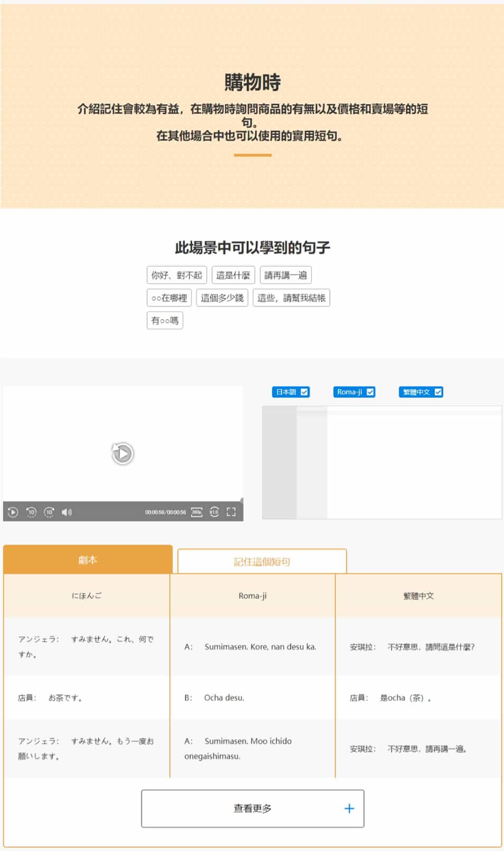This screenshot has width=504, height=851.
Task: Click the replay icon in the video center
Action: [x=123, y=454]
